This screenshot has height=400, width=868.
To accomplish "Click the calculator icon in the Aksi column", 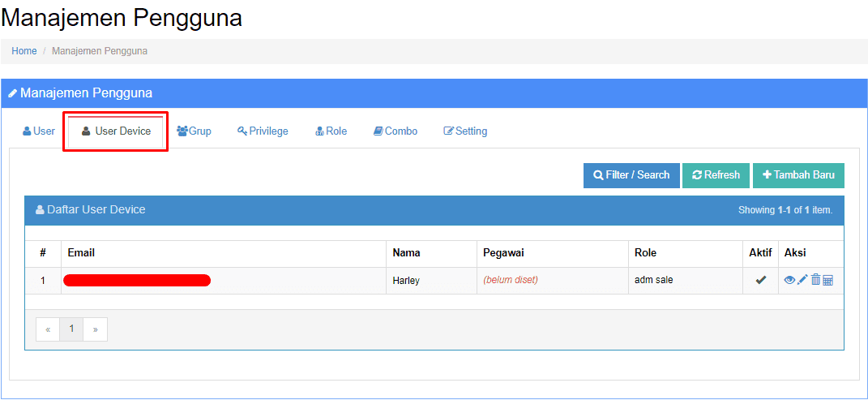I will pos(827,280).
